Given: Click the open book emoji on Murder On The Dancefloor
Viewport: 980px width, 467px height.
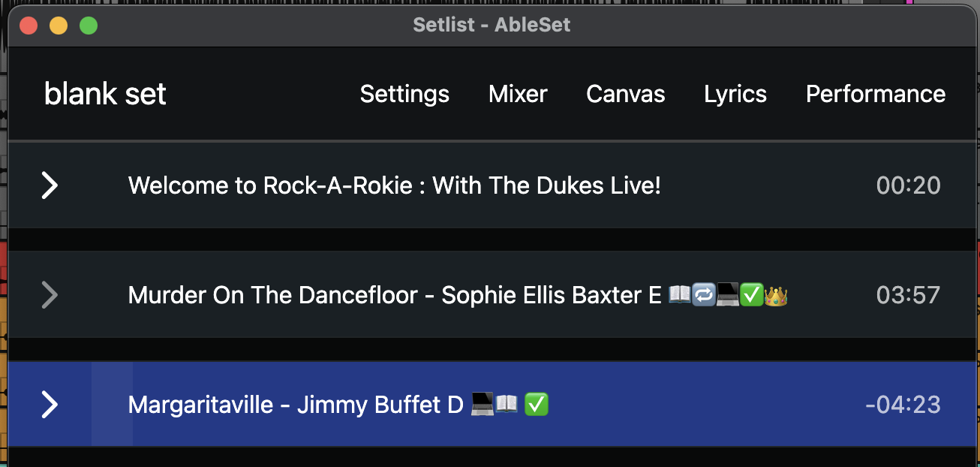Looking at the screenshot, I should coord(679,296).
